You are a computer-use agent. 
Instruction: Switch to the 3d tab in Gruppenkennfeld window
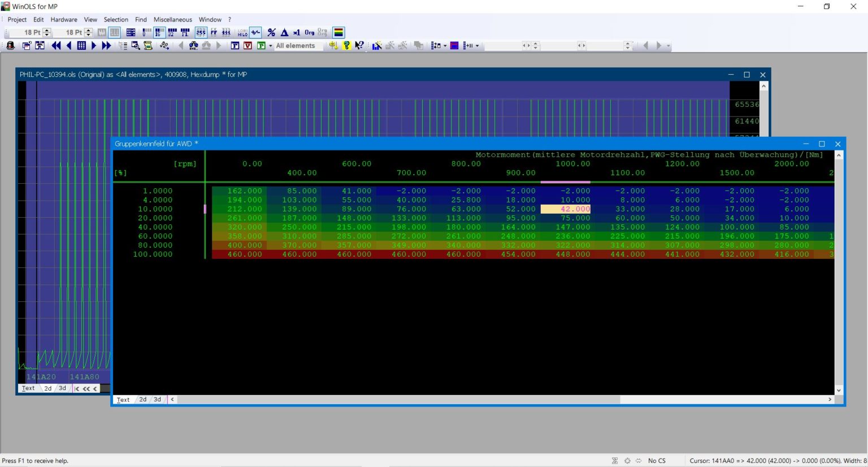(157, 400)
